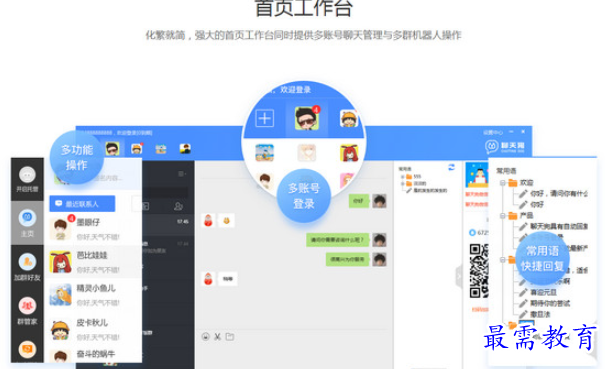This screenshot has height=369, width=605.
Task: Click the sender avatar beside the 你好 bubble
Action: pos(379,201)
